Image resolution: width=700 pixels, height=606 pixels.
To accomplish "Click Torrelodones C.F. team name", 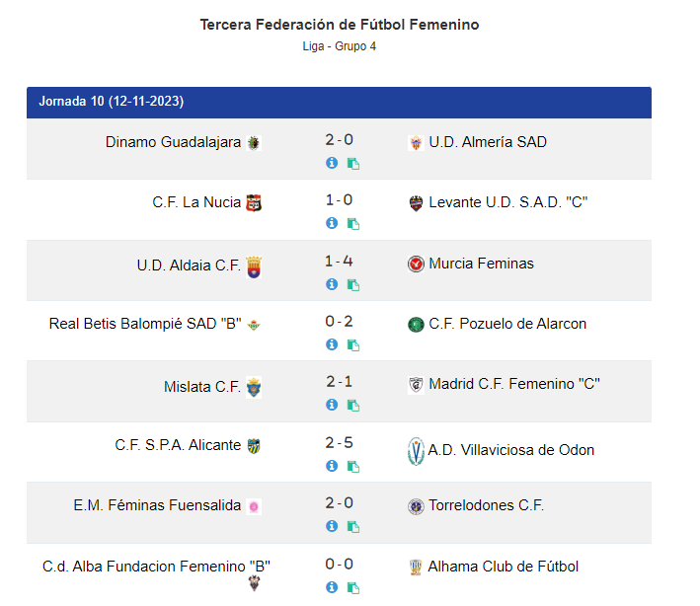I will point(486,505).
